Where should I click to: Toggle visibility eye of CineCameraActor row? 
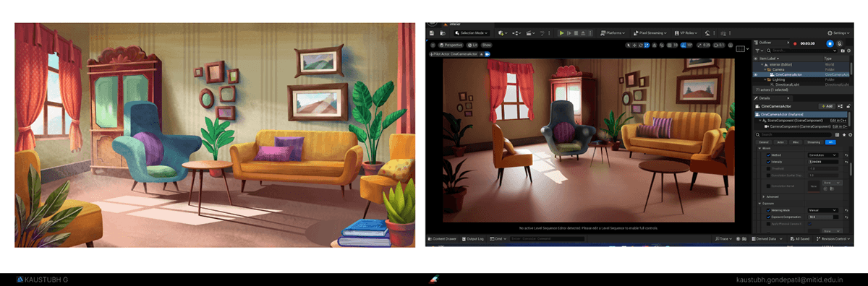(x=756, y=74)
